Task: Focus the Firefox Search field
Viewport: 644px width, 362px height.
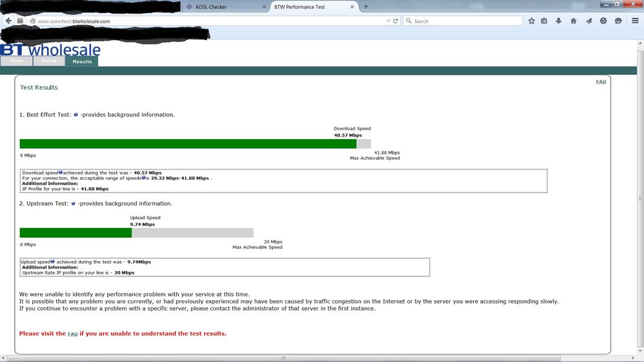Action: click(463, 21)
